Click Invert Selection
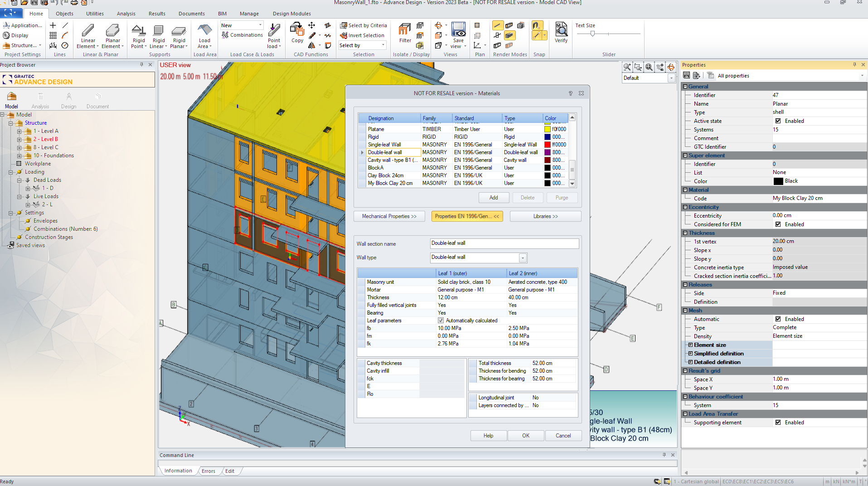Viewport: 868px width, 486px height. pos(362,35)
